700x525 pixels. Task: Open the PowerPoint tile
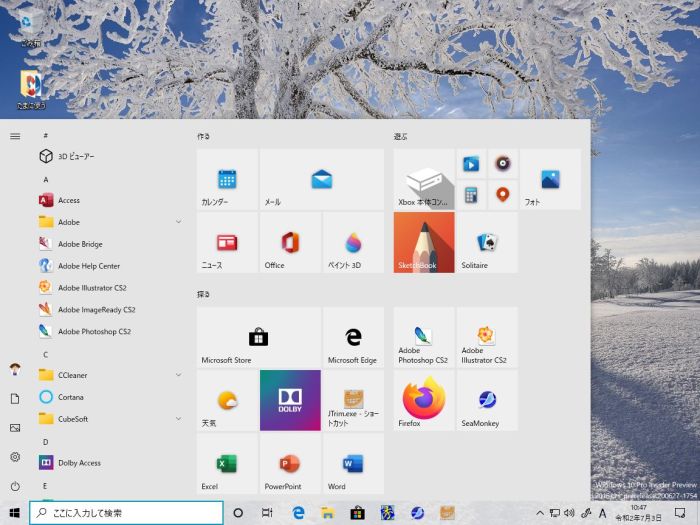290,463
